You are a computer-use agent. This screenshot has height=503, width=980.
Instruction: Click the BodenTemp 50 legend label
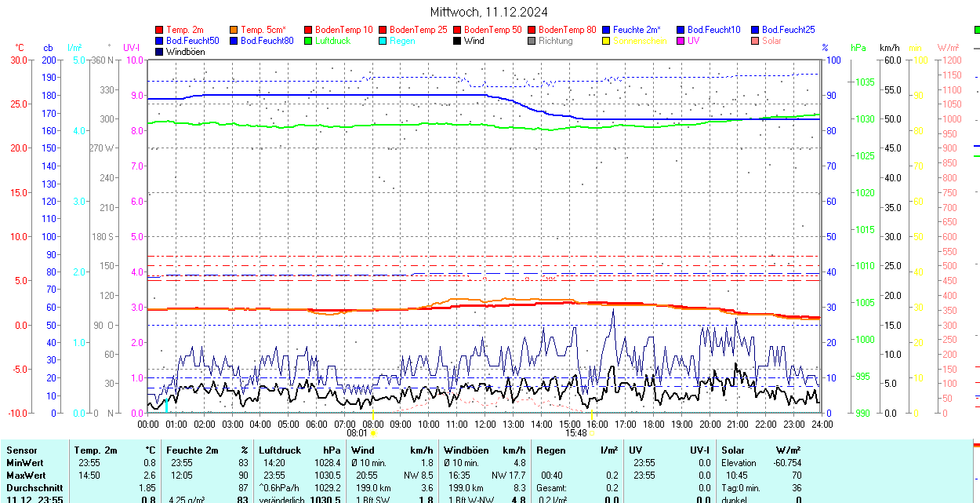pos(493,30)
